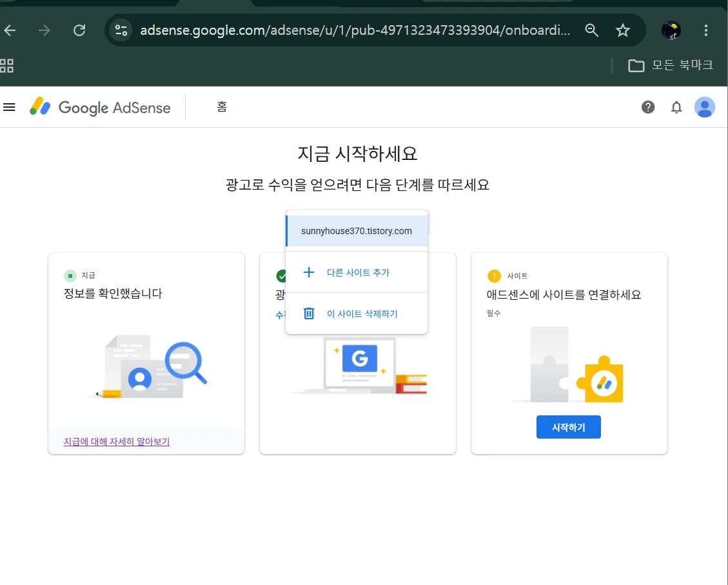Click the green checkmark on middle card

click(280, 276)
